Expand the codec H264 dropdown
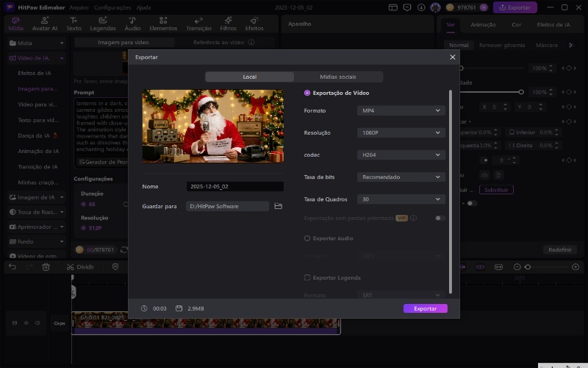 click(401, 155)
